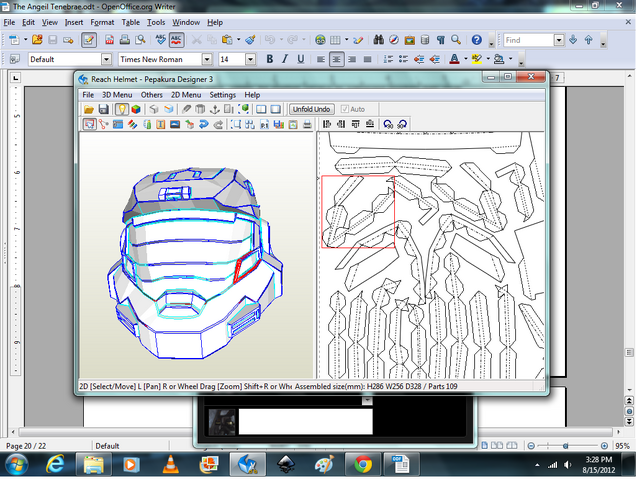Click the Unfold Undo button
Screen dimensions: 637x479
click(312, 109)
